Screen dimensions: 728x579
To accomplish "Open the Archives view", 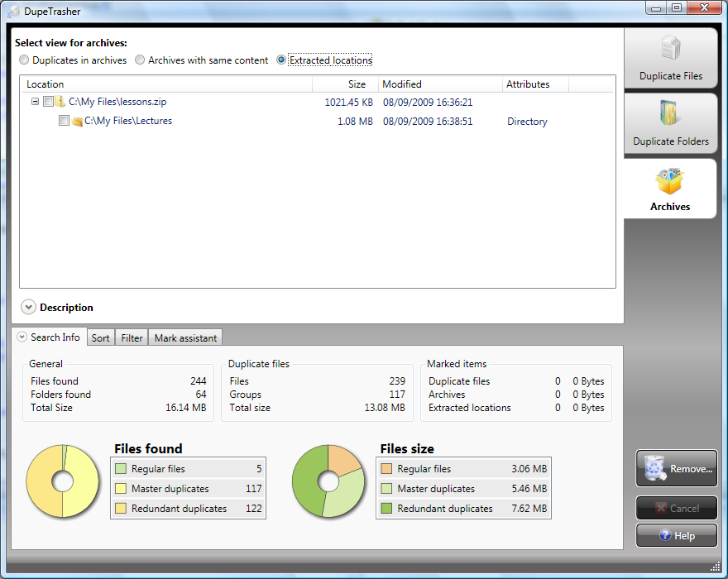I will (x=669, y=189).
